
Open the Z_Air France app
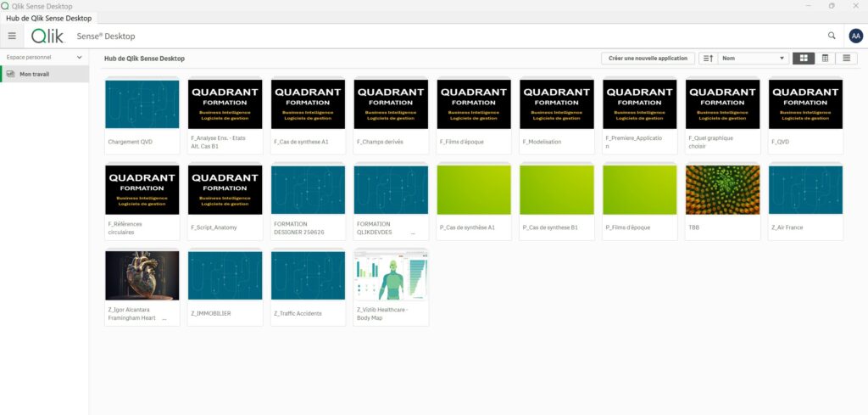pyautogui.click(x=806, y=201)
